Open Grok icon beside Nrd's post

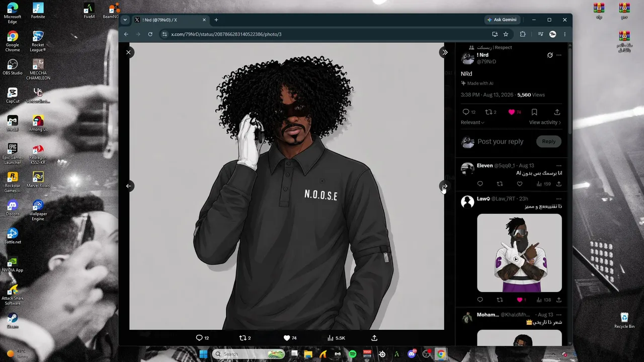click(x=550, y=55)
